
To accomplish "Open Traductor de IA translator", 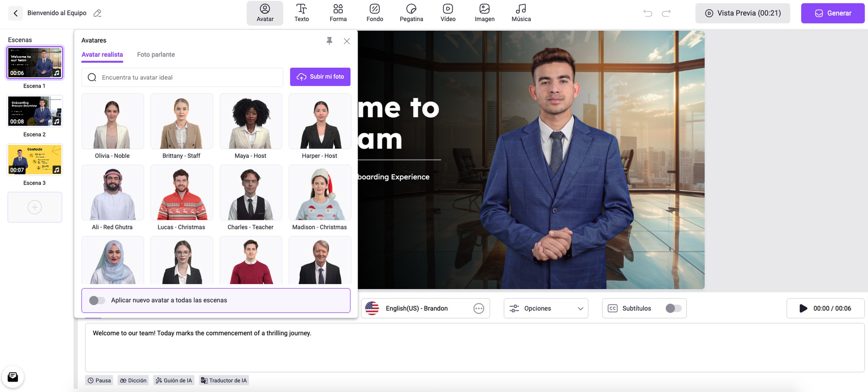I will 224,380.
